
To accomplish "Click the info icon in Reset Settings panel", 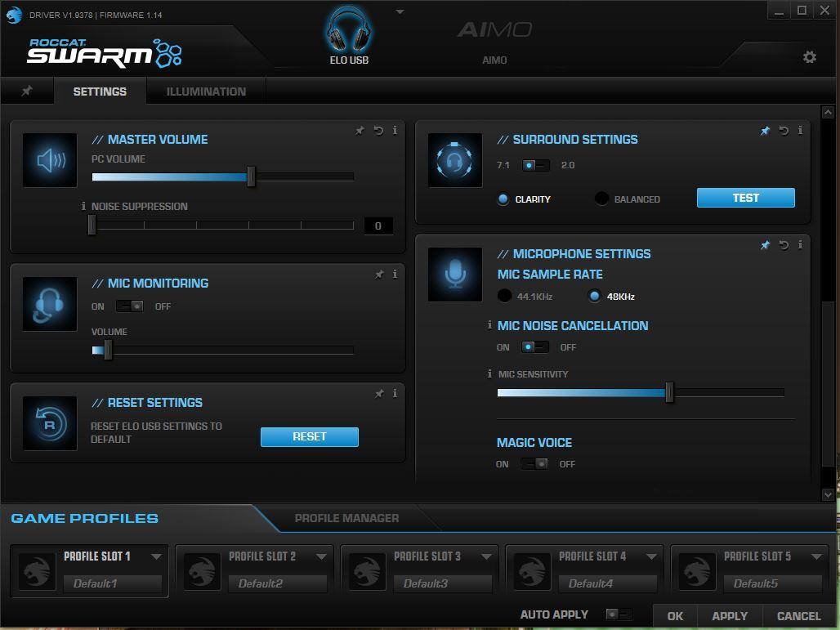I will [395, 394].
